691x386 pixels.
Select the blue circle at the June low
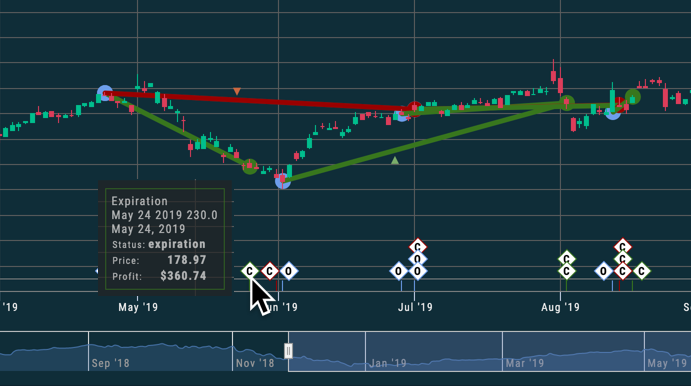coord(282,181)
